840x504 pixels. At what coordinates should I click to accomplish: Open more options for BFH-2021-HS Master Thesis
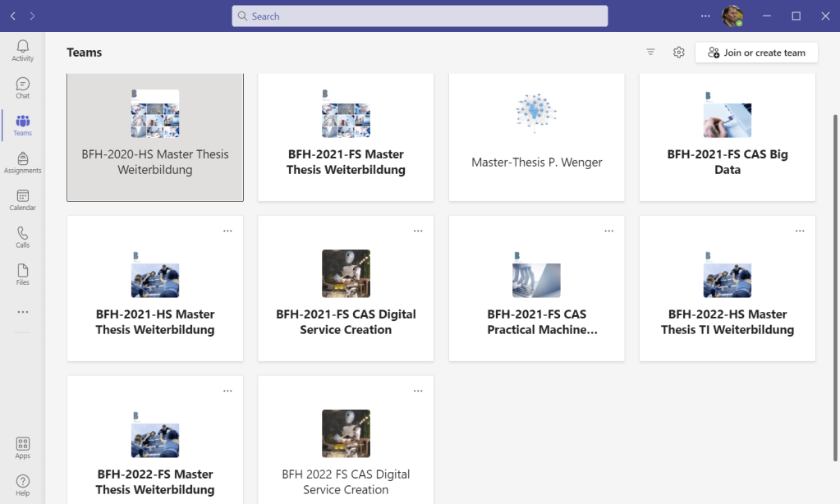point(227,231)
